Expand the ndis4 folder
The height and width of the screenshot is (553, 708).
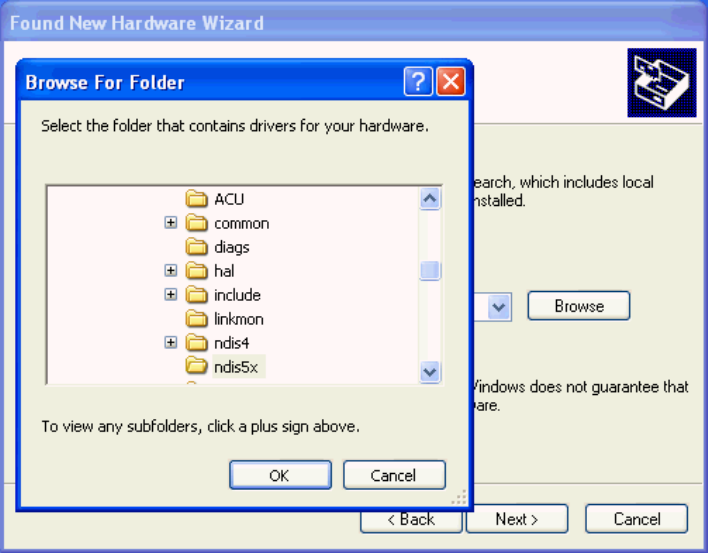tap(170, 343)
